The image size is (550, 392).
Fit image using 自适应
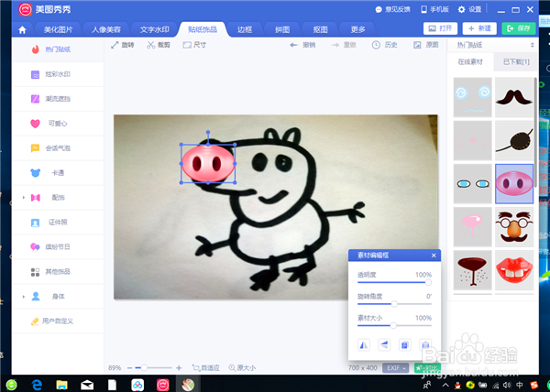[205, 368]
